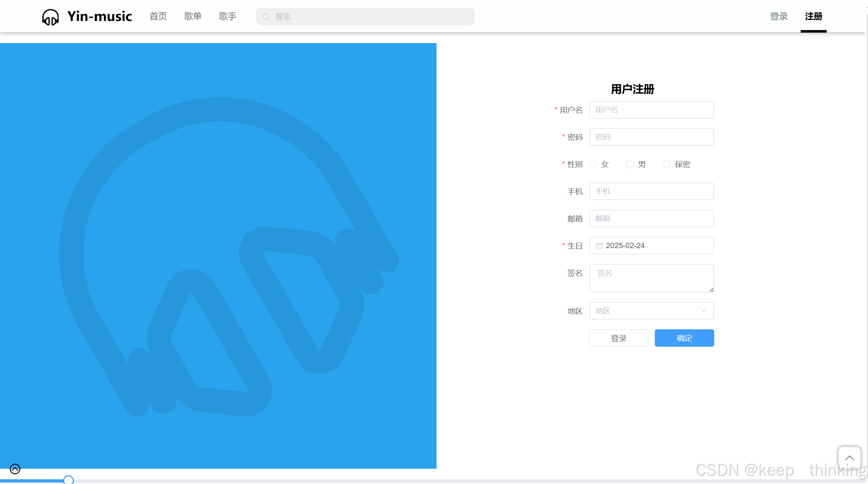This screenshot has width=868, height=484.
Task: Open the 歌单 nav item
Action: [193, 16]
